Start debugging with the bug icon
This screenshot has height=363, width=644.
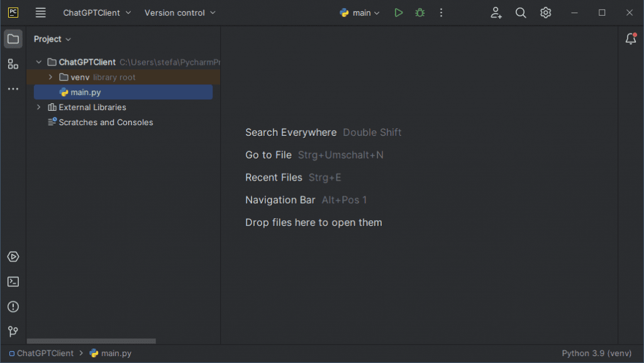tap(419, 13)
